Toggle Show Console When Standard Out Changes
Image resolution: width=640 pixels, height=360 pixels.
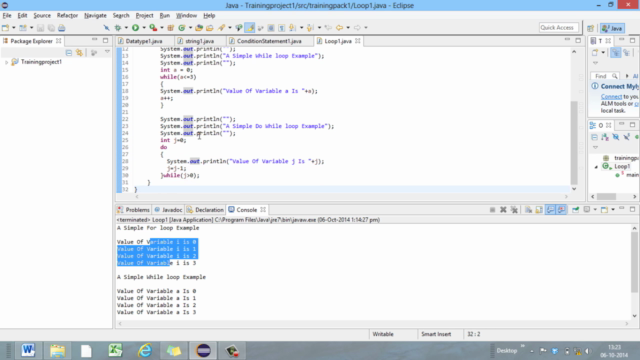551,210
